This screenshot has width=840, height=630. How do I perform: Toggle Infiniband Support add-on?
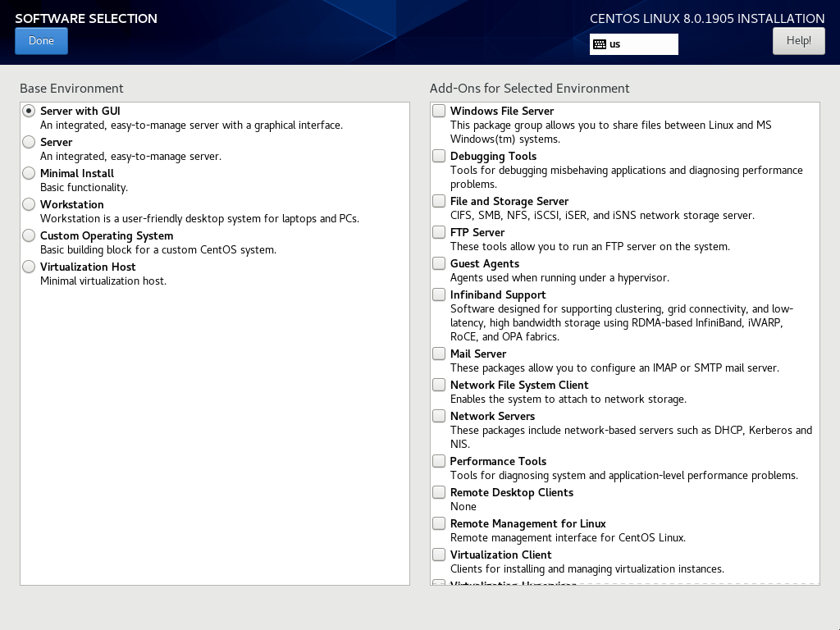[x=440, y=294]
